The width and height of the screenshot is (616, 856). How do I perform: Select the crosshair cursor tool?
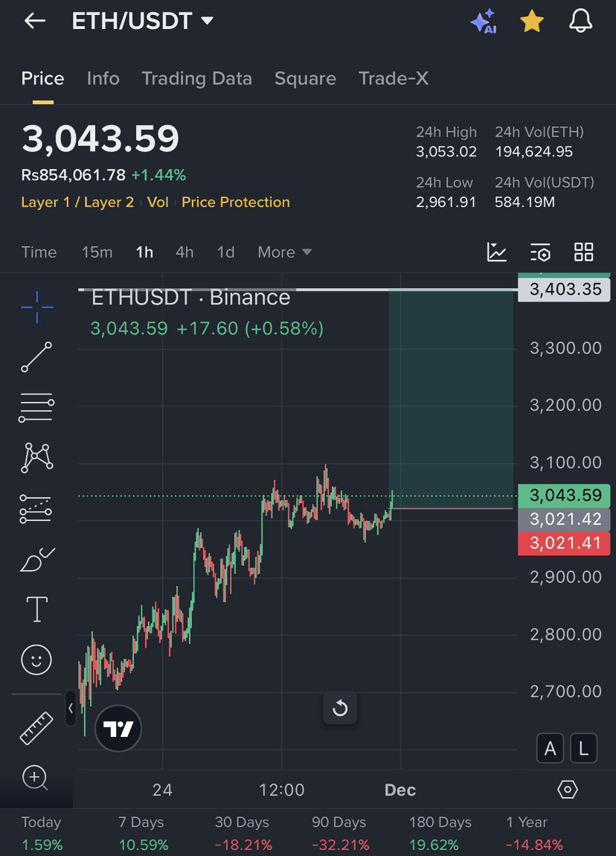pyautogui.click(x=36, y=307)
